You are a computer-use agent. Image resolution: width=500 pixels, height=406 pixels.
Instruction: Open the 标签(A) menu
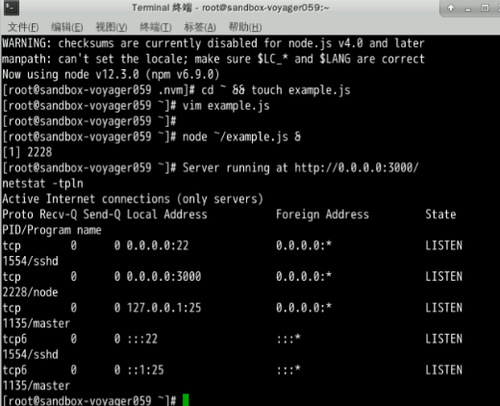click(200, 27)
